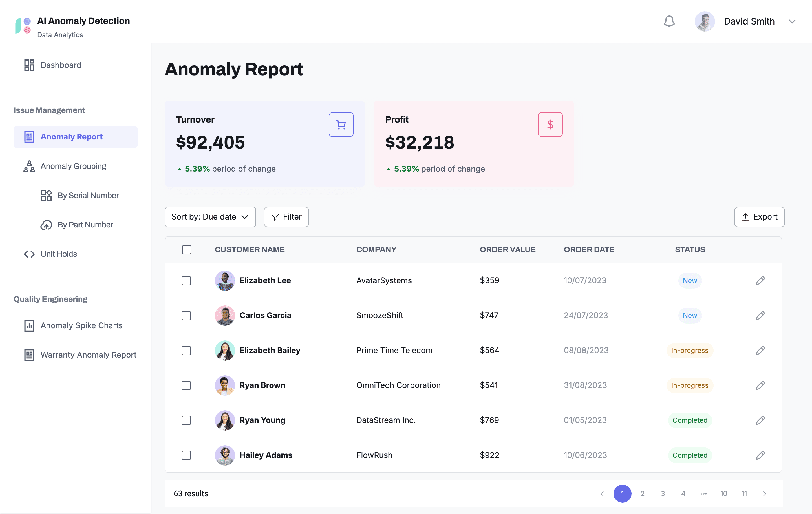Navigate to Warranty Anomaly Report
Image resolution: width=812 pixels, height=514 pixels.
pyautogui.click(x=88, y=355)
